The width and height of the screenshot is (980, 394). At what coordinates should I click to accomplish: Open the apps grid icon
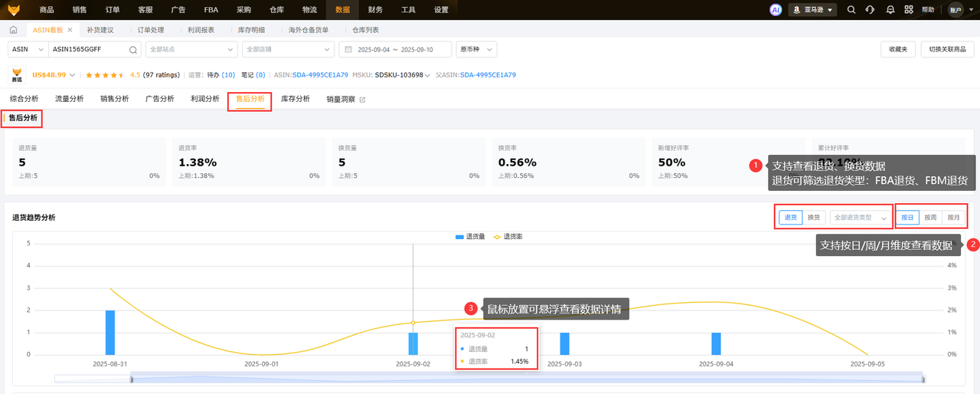coord(909,10)
